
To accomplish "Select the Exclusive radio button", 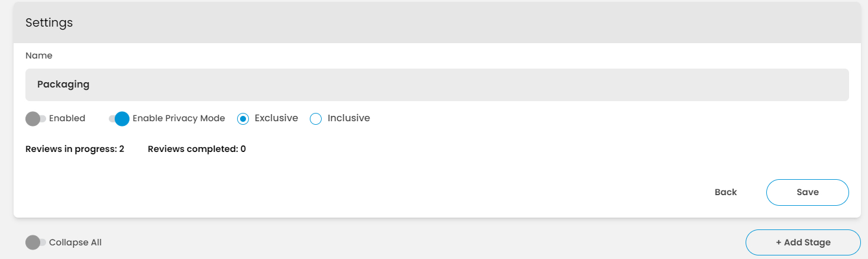I will point(243,119).
